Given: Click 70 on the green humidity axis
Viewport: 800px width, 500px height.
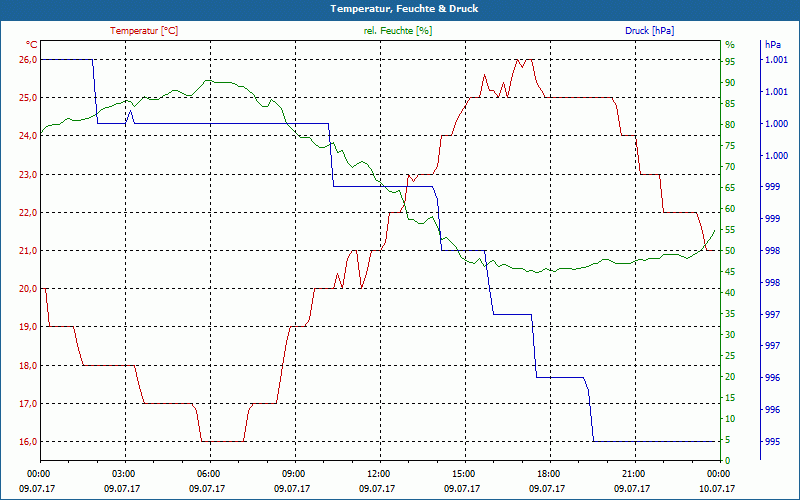Looking at the screenshot, I should click(x=730, y=167).
